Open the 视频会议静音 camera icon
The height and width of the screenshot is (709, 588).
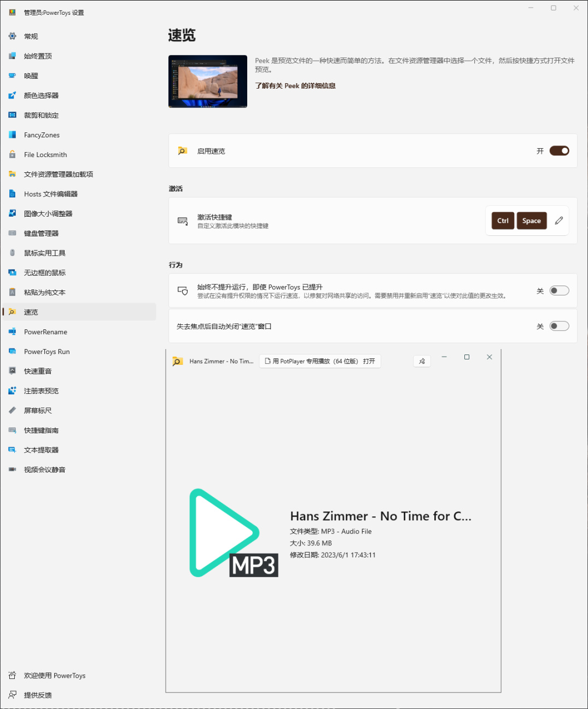[12, 469]
